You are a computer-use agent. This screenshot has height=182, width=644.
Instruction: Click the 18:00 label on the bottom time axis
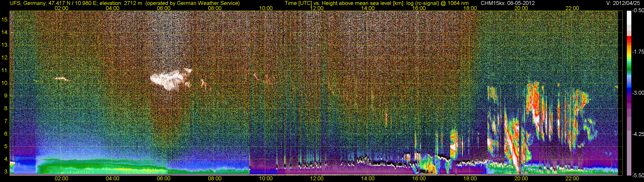[470, 179]
